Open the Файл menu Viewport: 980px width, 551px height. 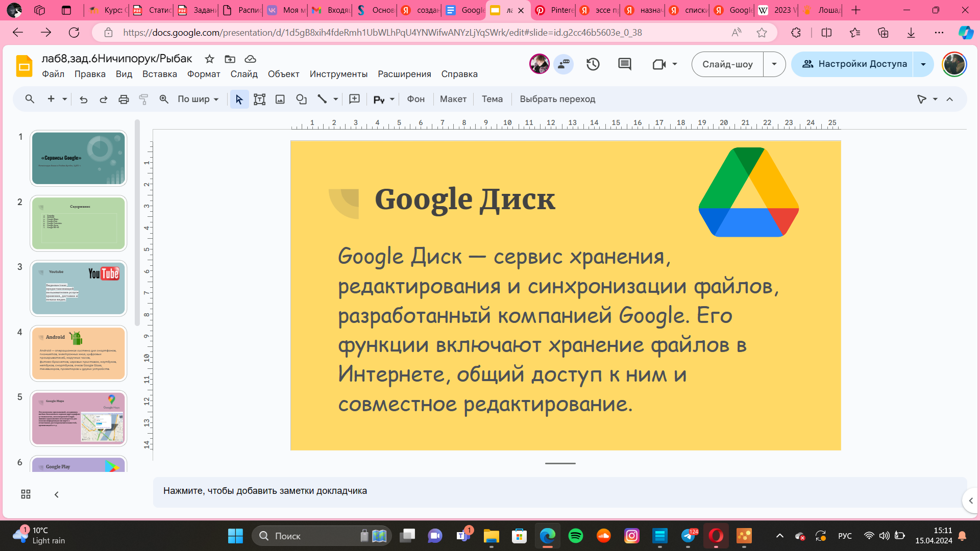click(x=53, y=74)
